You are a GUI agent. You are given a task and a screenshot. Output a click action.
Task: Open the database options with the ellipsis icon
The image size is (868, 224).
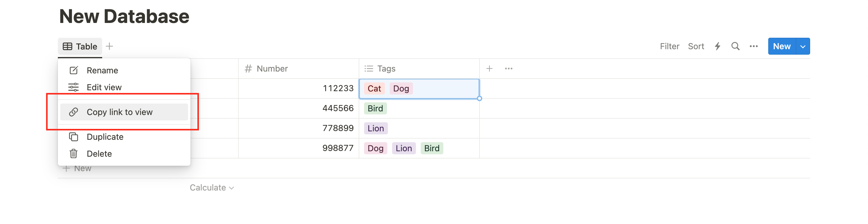coord(754,46)
